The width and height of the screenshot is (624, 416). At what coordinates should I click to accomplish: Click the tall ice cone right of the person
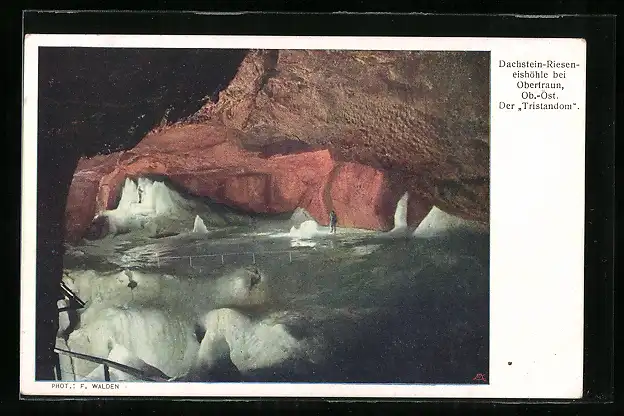[401, 213]
